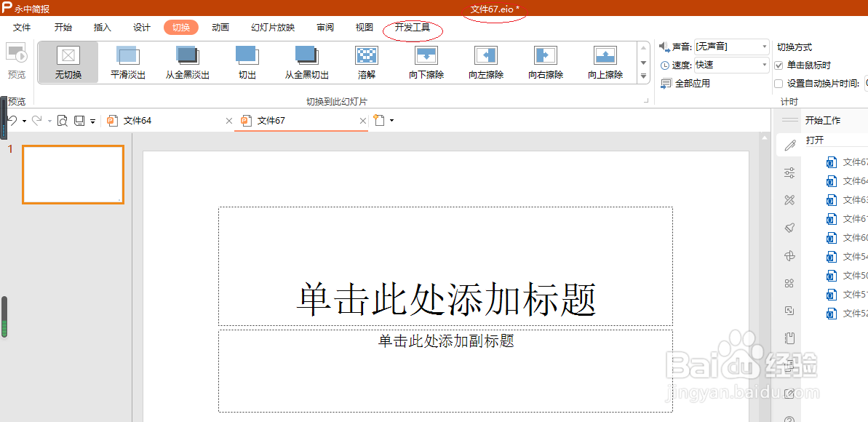Viewport: 868px width, 422px height.
Task: Click the 全部应用 button
Action: click(685, 84)
